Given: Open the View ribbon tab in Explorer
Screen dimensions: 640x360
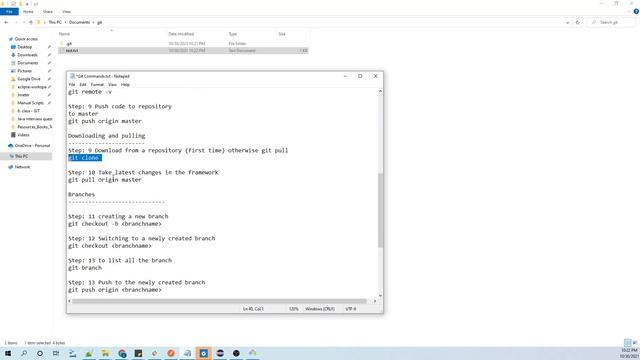Looking at the screenshot, I should click(x=67, y=11).
